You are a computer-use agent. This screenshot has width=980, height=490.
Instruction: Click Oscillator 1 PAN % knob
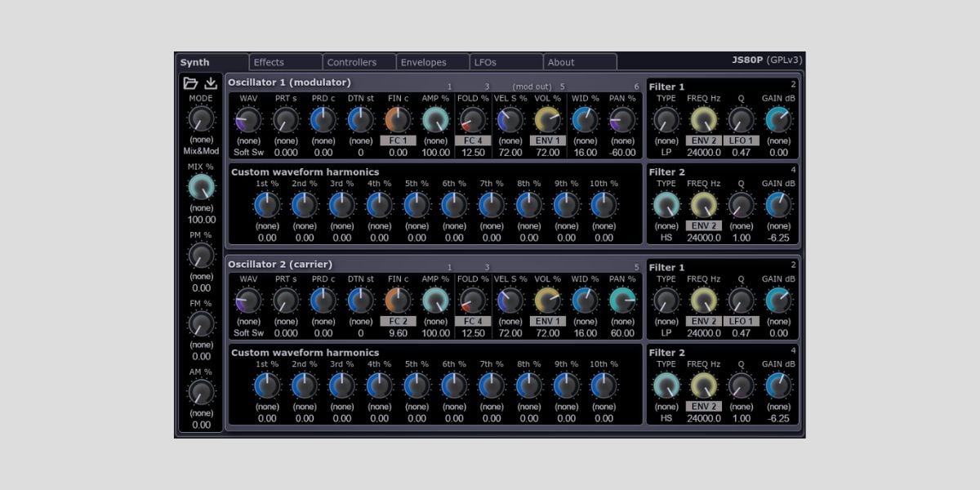pos(622,120)
